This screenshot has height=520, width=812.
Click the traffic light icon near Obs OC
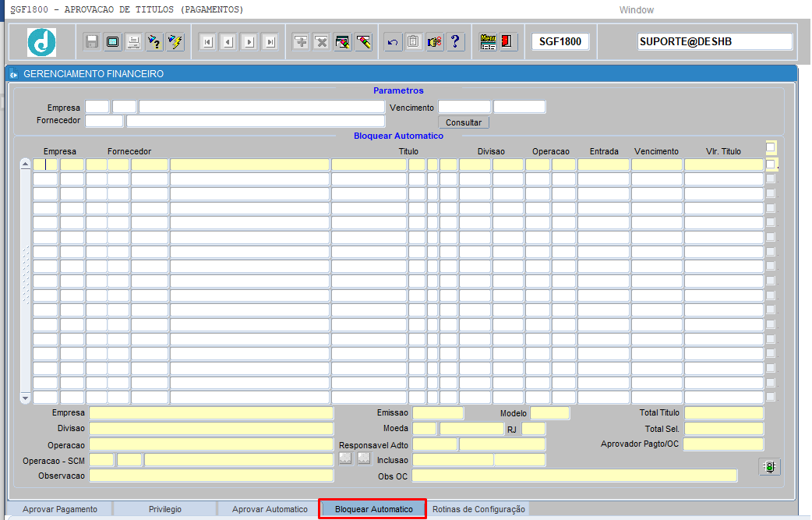pyautogui.click(x=770, y=467)
